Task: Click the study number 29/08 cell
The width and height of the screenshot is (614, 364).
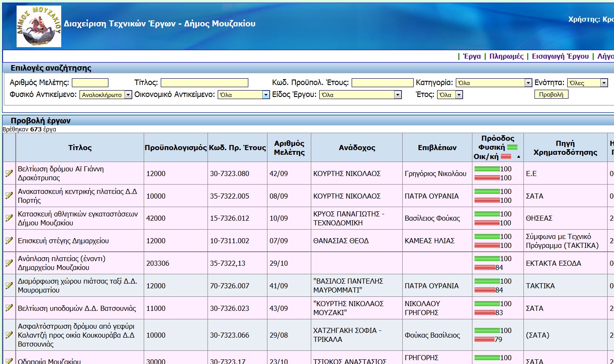Action: (x=289, y=335)
